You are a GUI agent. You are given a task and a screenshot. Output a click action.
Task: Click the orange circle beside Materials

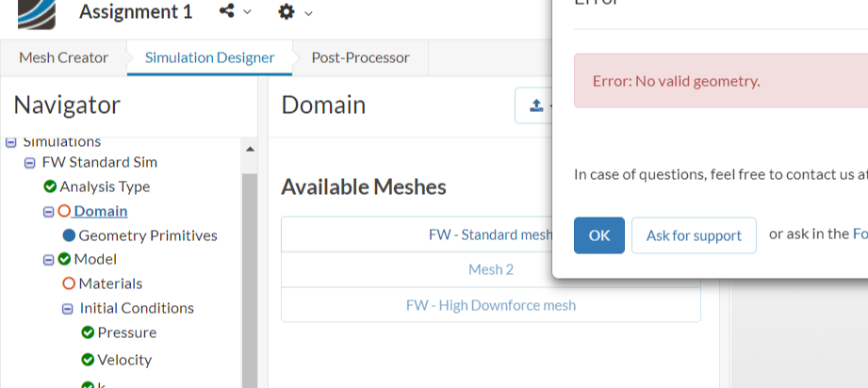click(x=69, y=283)
